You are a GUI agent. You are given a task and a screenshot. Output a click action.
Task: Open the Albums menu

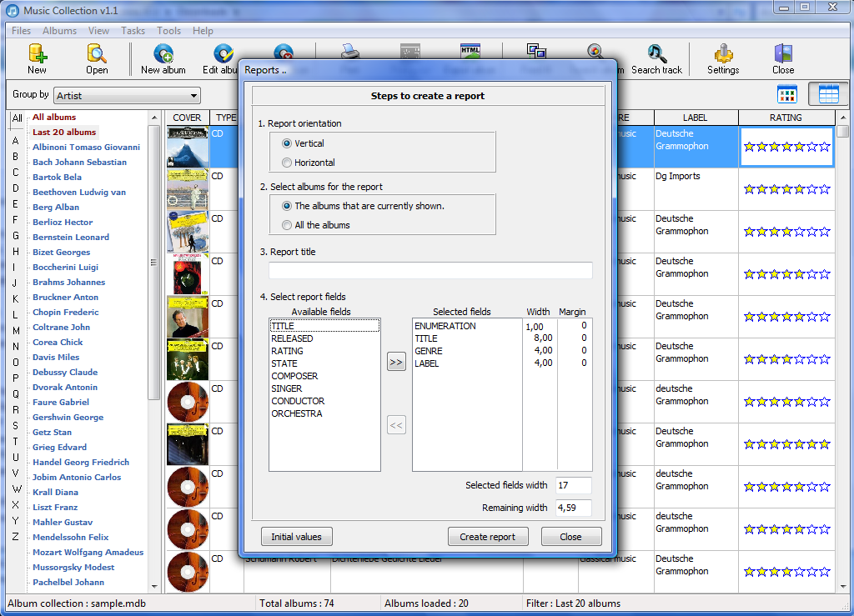59,31
